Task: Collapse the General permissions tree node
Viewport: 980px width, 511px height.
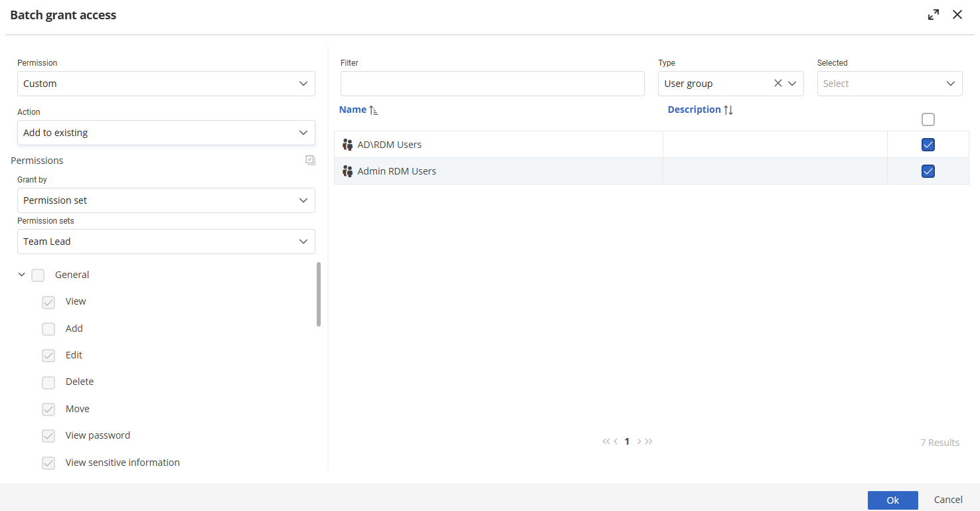Action: coord(21,275)
